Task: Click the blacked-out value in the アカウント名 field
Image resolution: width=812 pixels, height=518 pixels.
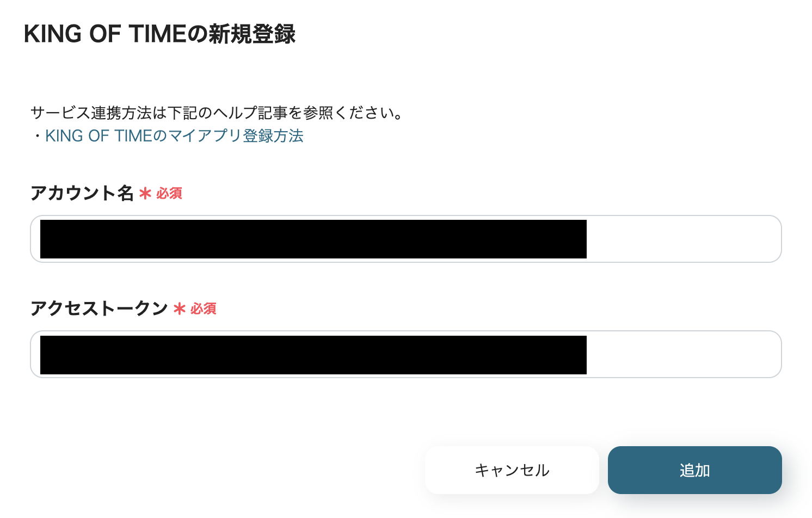Action: click(x=313, y=239)
